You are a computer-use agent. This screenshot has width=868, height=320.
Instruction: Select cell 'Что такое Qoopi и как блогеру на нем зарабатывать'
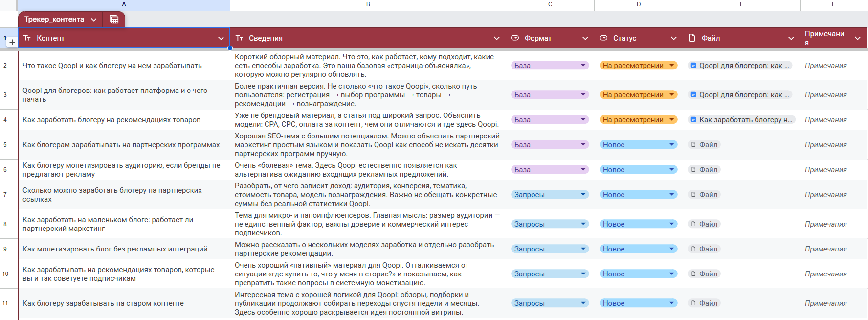click(124, 66)
